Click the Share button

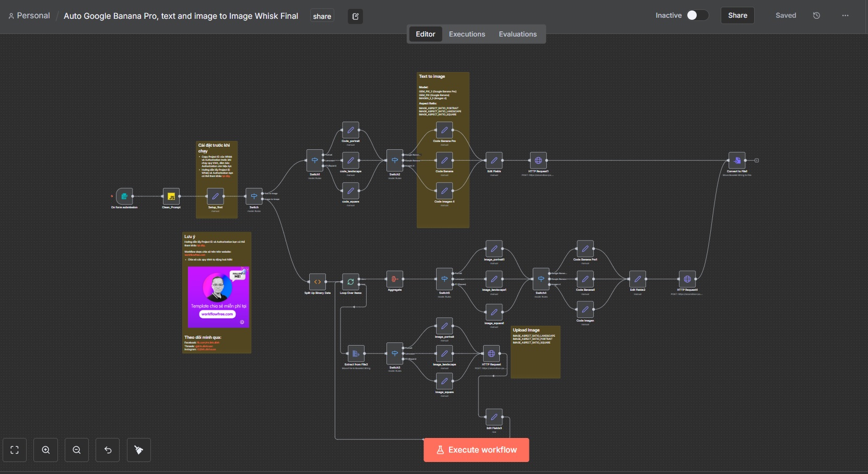(737, 16)
